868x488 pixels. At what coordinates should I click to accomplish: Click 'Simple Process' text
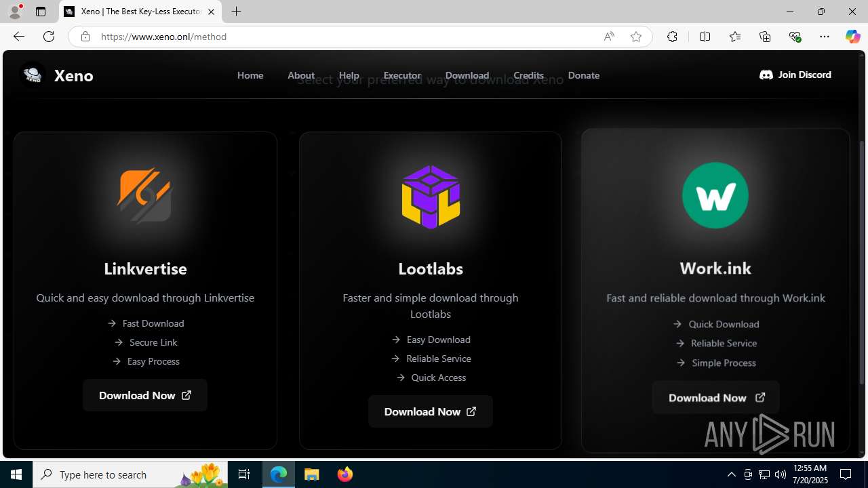724,363
